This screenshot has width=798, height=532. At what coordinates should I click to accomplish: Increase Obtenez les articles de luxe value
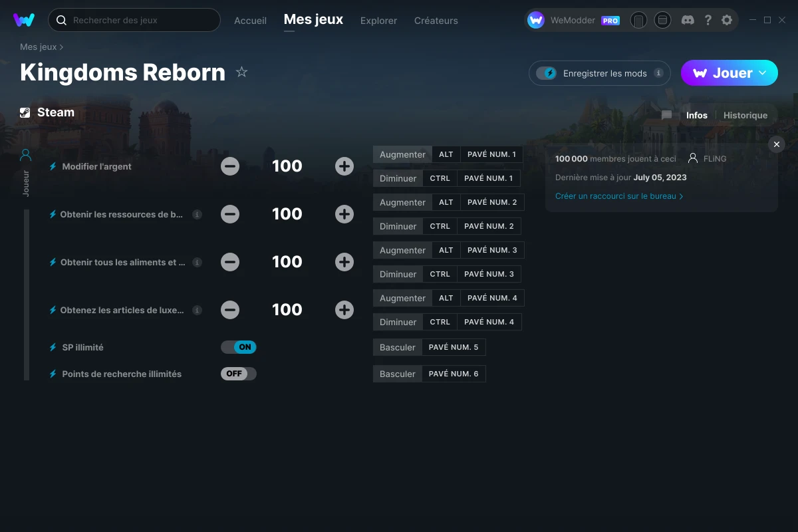tap(344, 310)
